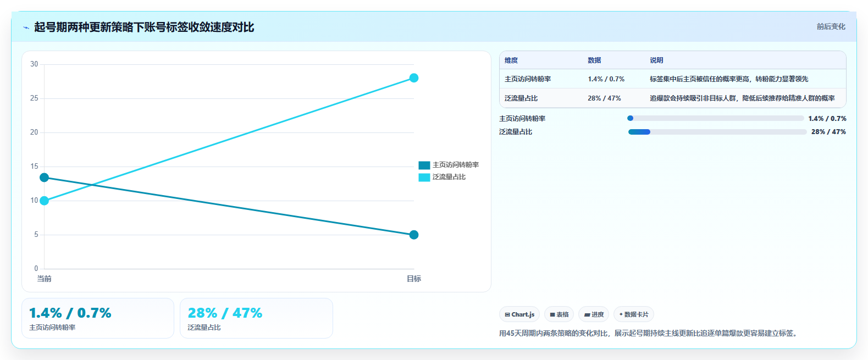Click the 追爆款会持续吸引 description cell
Image resolution: width=868 pixels, height=360 pixels.
coord(742,98)
